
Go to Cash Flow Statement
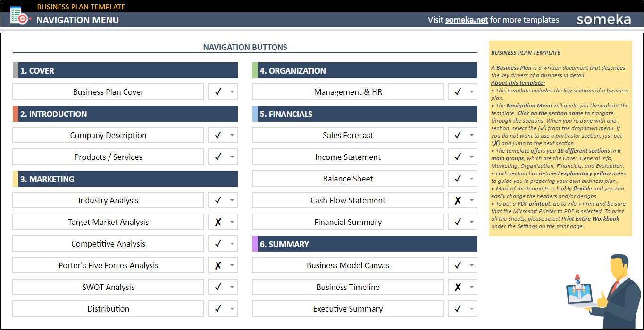pyautogui.click(x=348, y=200)
